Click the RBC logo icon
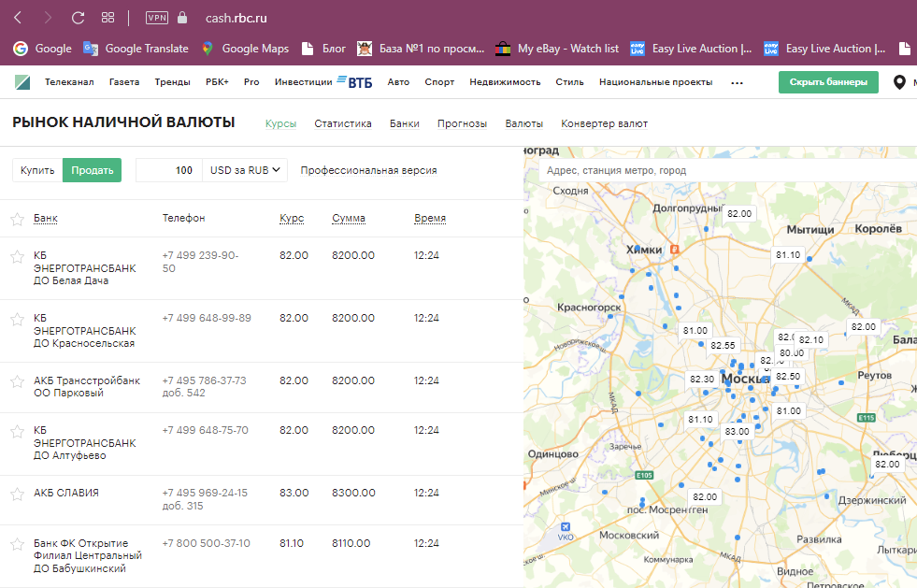 22,82
